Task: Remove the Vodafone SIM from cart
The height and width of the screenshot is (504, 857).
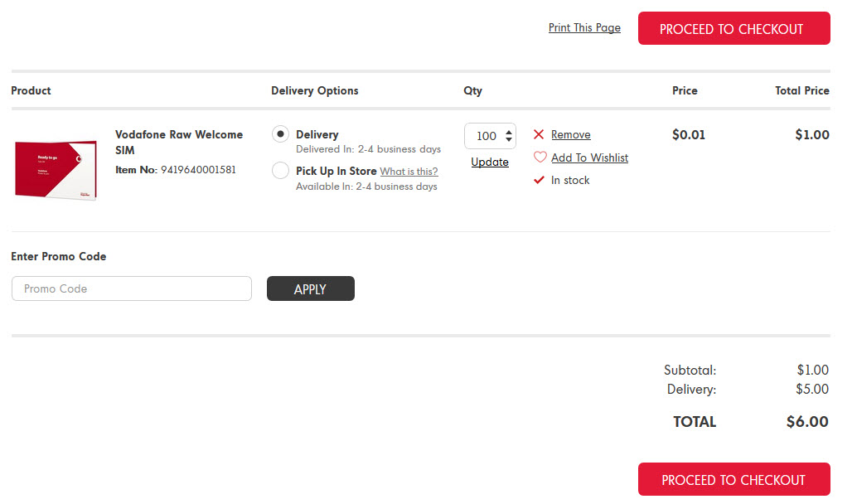Action: [570, 134]
